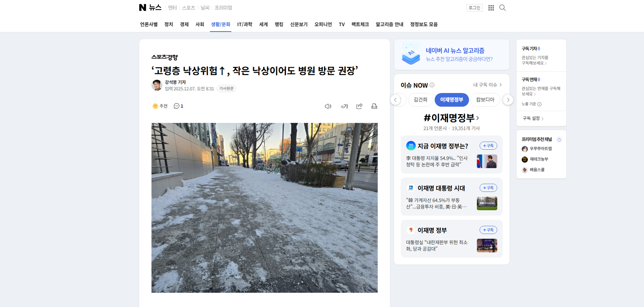Toggle +구독 for 이재명 정부 card

tap(488, 230)
